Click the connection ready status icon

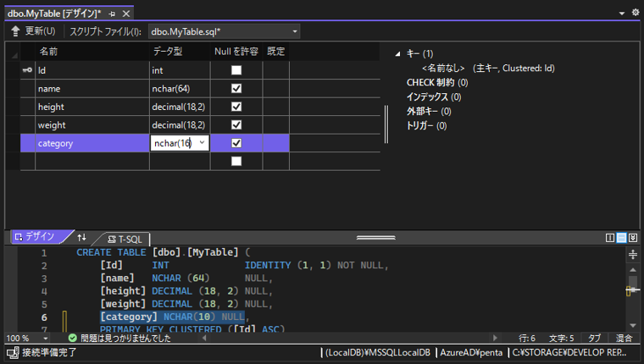point(13,352)
